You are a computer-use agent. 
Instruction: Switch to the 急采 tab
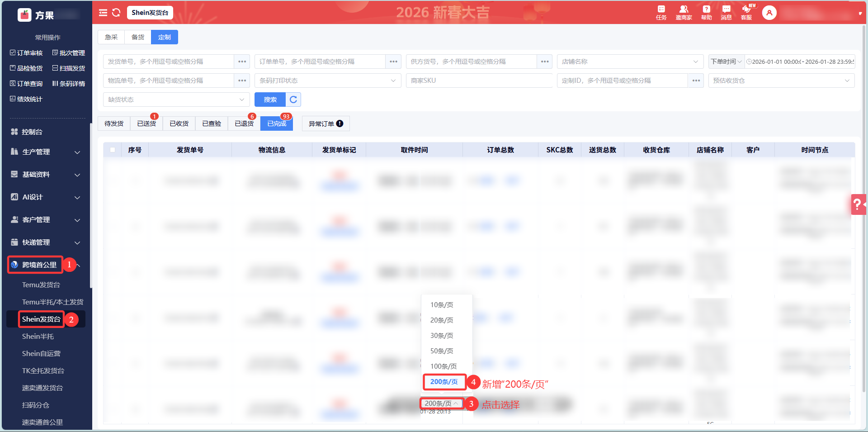click(111, 37)
